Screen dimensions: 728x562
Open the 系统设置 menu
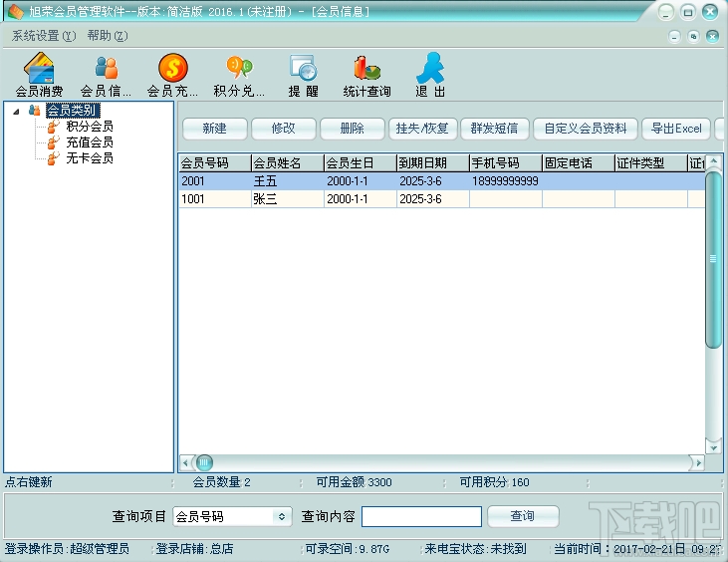[44, 35]
